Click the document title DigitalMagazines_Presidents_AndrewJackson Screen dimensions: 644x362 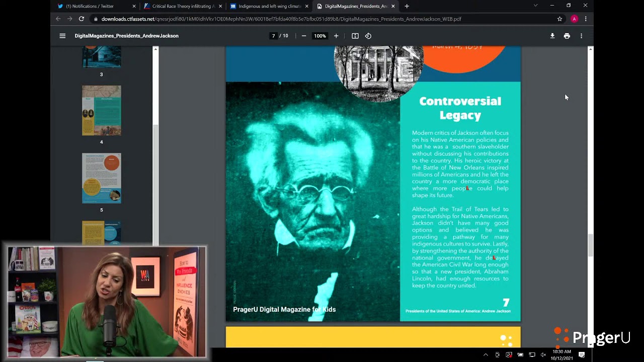click(x=127, y=36)
